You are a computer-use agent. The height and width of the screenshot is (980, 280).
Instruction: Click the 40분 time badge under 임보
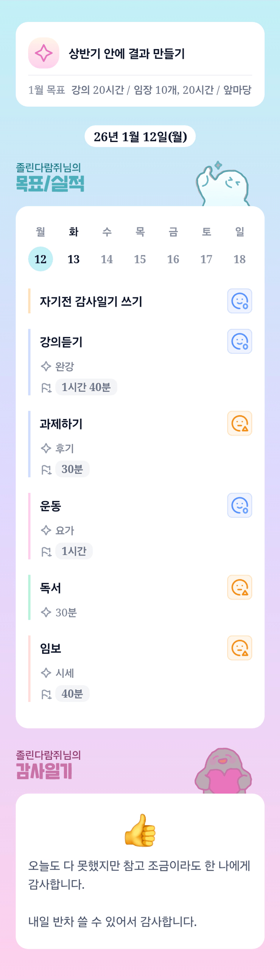click(x=72, y=693)
